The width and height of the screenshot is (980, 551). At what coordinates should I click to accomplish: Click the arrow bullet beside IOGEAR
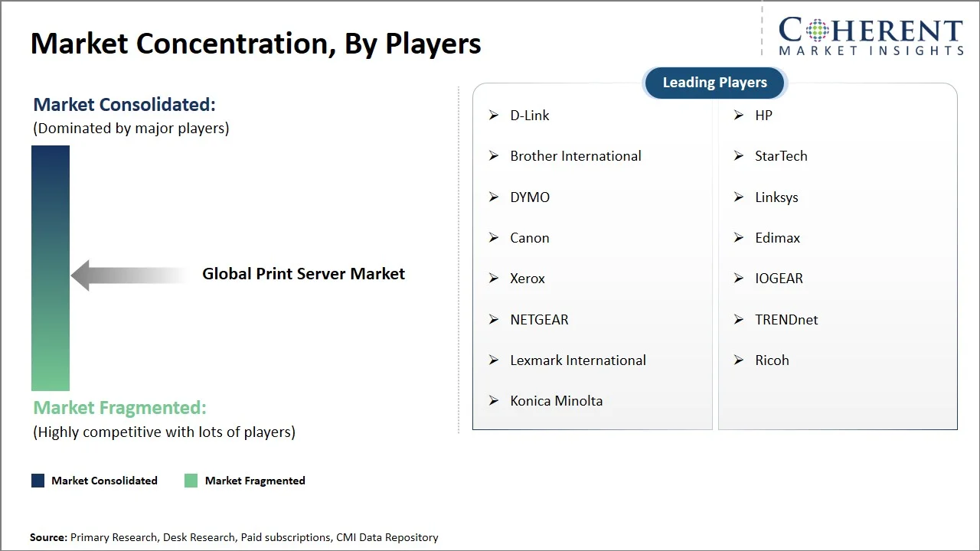coord(739,279)
